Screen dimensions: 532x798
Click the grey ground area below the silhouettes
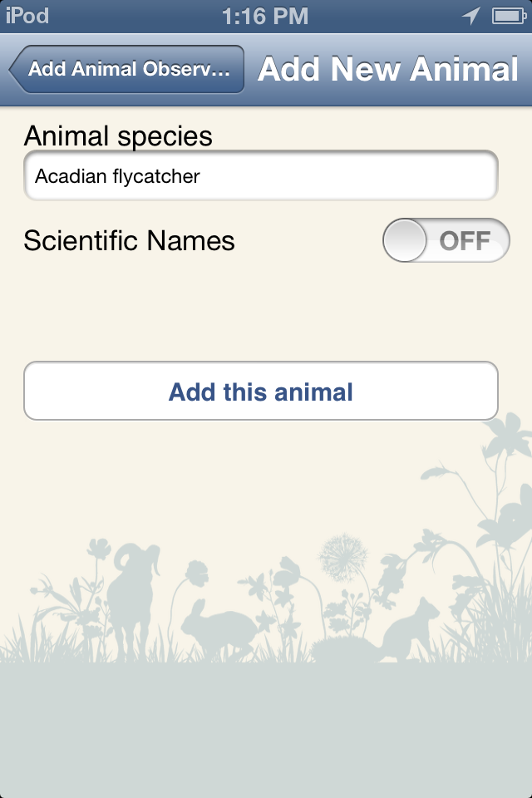[x=266, y=731]
